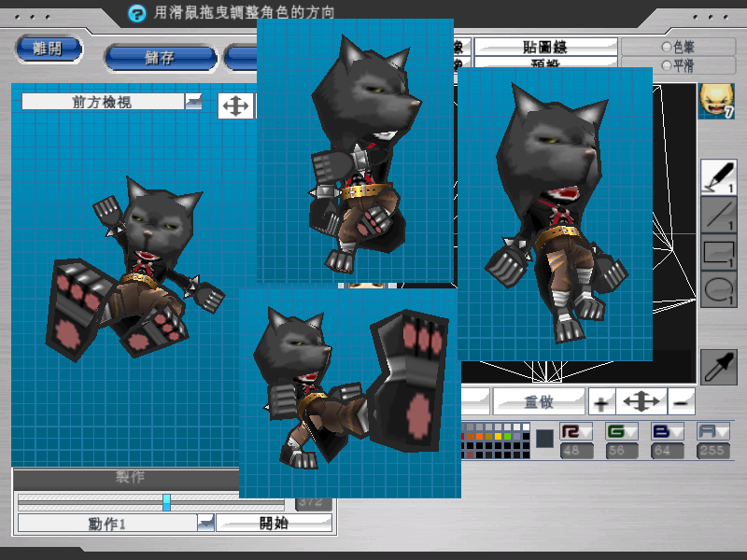Click the move arrows beside 前方檢視
Viewport: 747px width, 560px height.
point(236,105)
